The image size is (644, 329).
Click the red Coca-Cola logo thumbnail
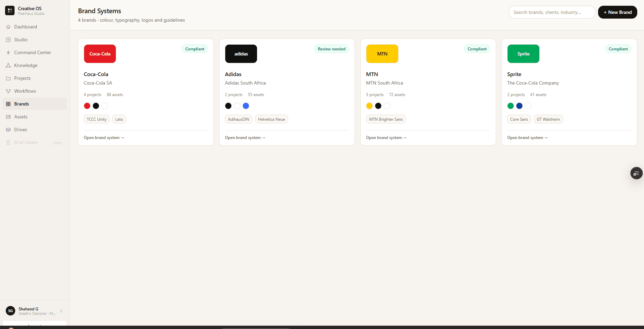point(100,54)
